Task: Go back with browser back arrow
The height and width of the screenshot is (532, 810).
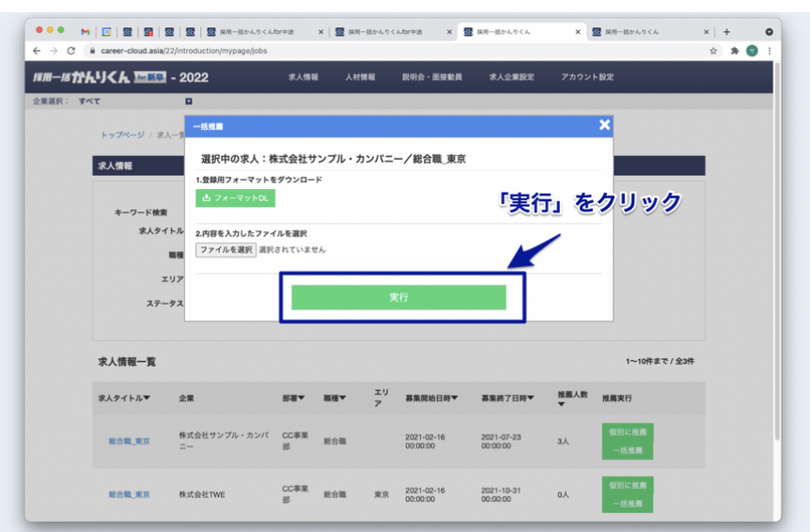Action: [36, 51]
